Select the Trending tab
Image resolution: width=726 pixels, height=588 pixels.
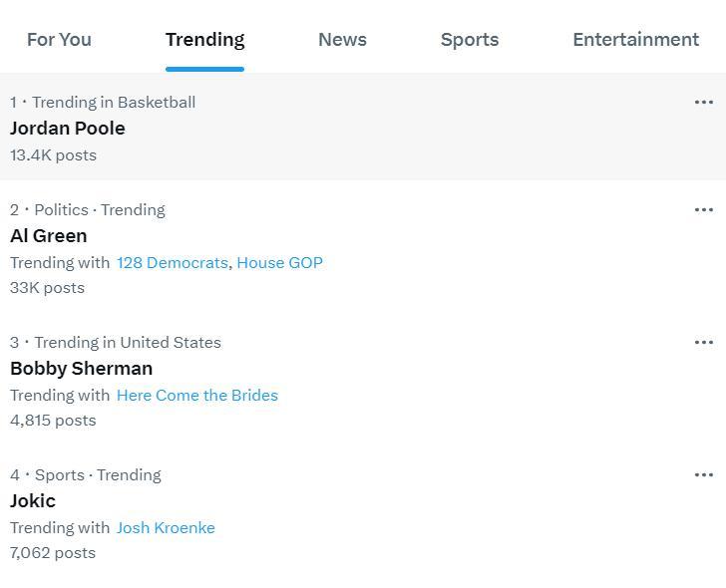(x=204, y=40)
